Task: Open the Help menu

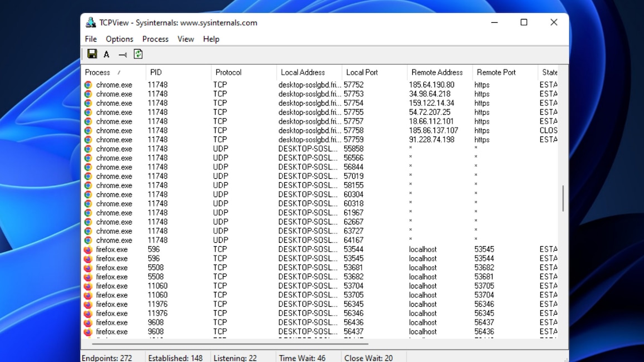Action: (211, 39)
